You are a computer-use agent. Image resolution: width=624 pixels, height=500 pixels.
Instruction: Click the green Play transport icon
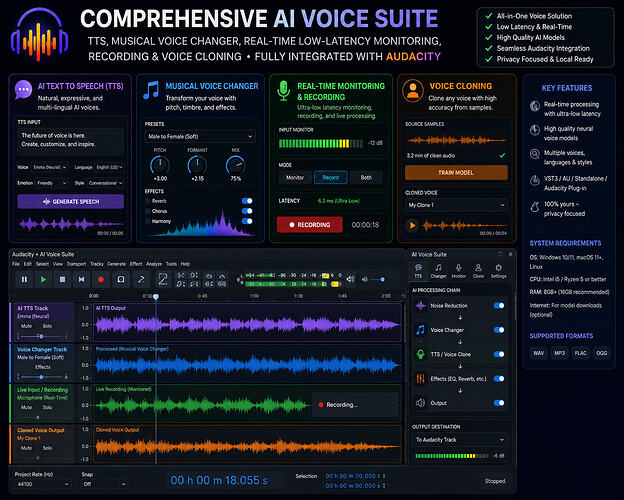[x=43, y=279]
